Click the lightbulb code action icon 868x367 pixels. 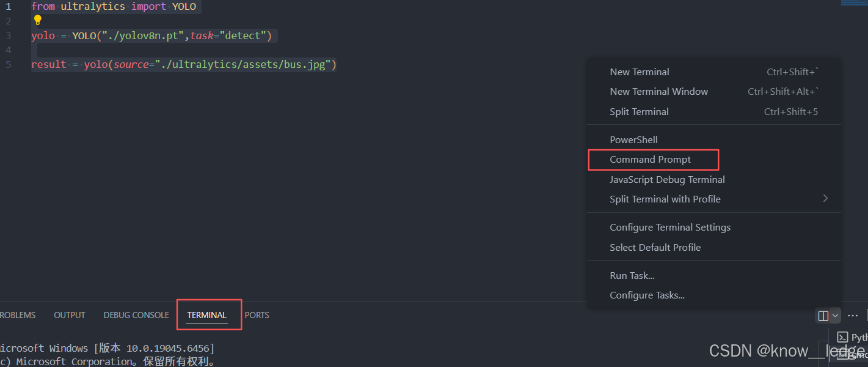[38, 20]
